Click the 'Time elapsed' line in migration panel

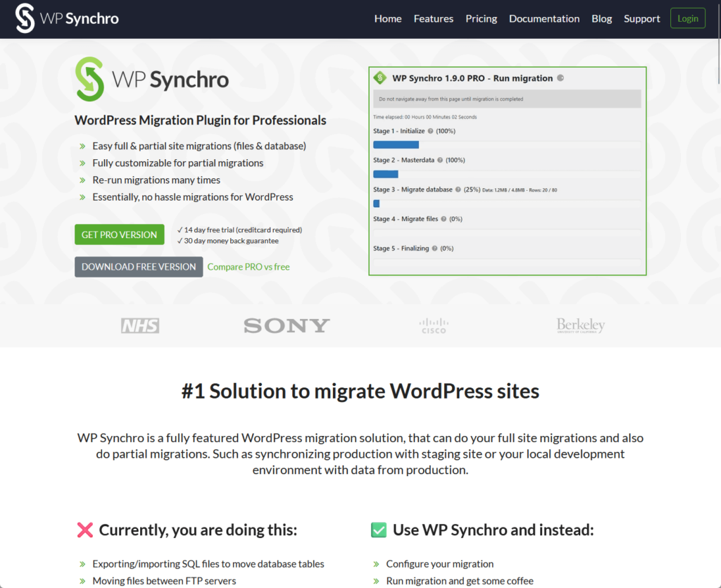(x=425, y=117)
